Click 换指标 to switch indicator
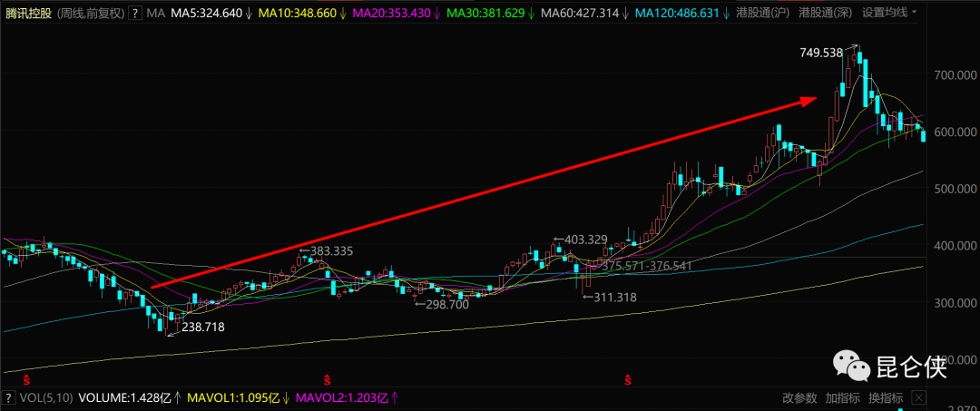The height and width of the screenshot is (411, 980). [886, 398]
